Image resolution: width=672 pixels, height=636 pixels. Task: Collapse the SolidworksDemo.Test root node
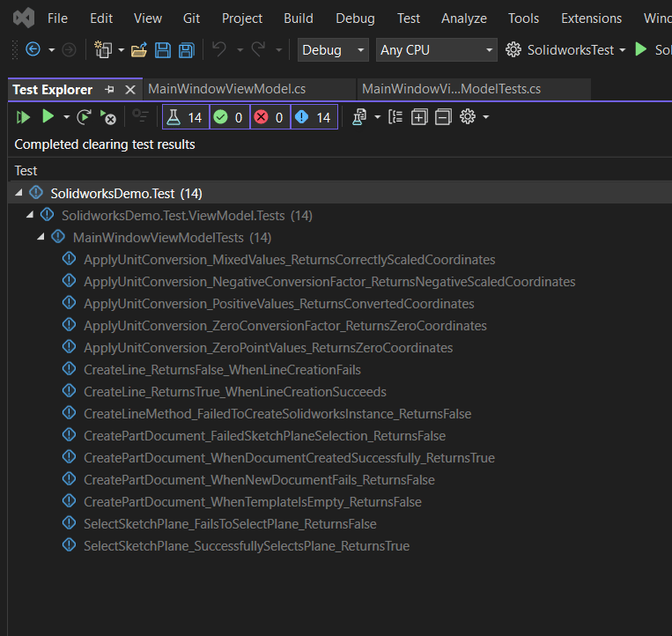pos(18,193)
